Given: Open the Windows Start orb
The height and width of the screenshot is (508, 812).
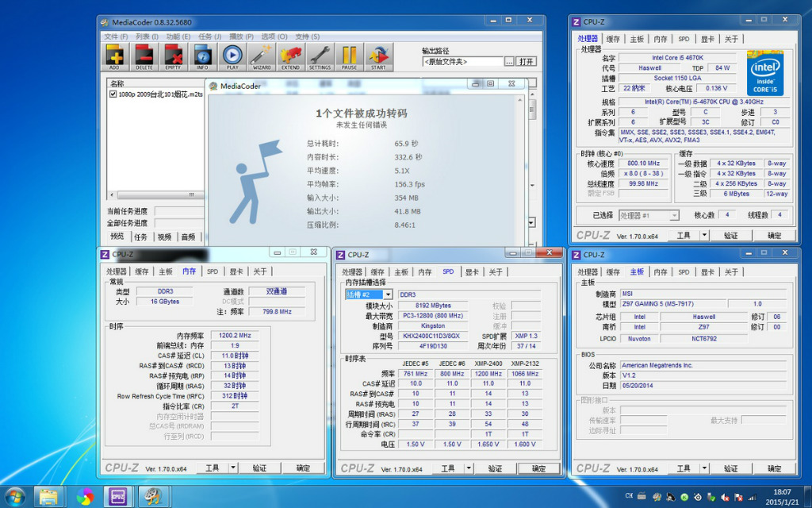Looking at the screenshot, I should pyautogui.click(x=14, y=497).
